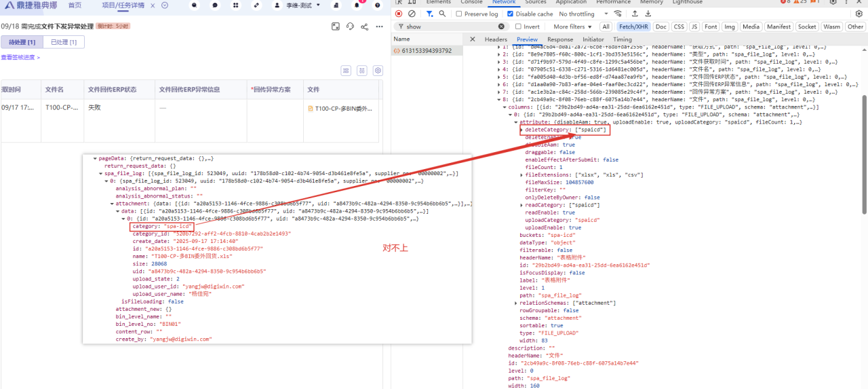Image resolution: width=868 pixels, height=389 pixels.
Task: Expand the deleteCategory array node
Action: tap(521, 130)
